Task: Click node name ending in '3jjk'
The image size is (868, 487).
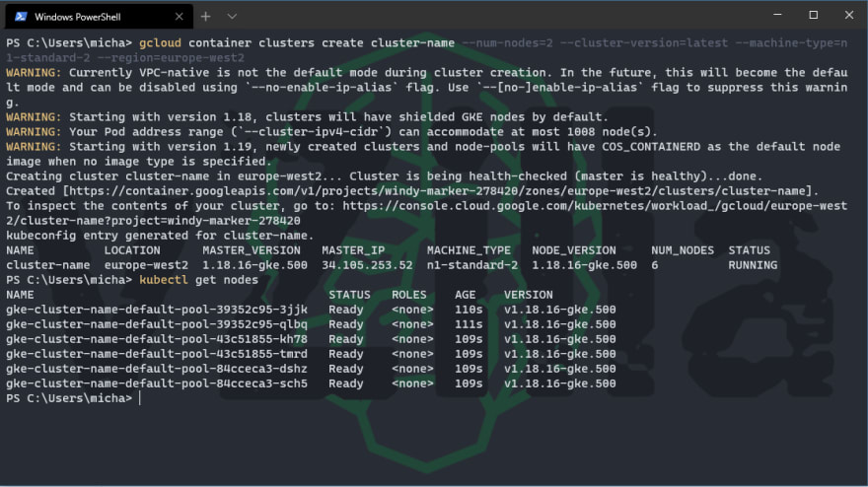Action: tap(157, 310)
